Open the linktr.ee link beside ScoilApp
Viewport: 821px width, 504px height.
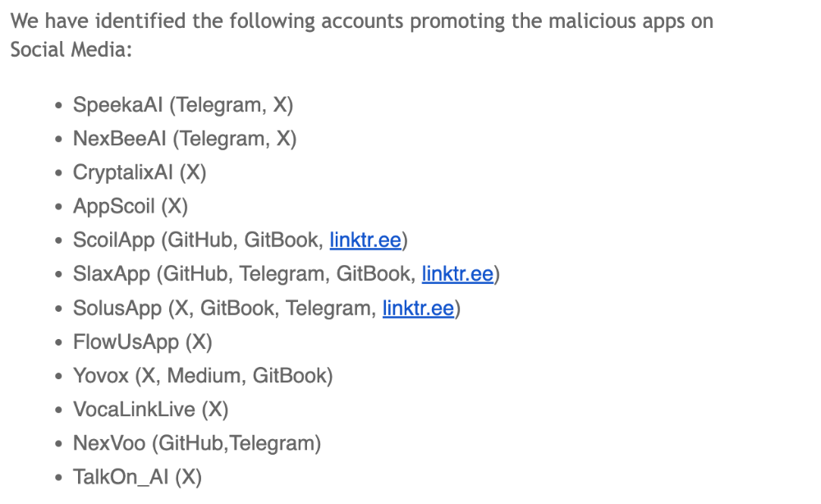point(365,241)
